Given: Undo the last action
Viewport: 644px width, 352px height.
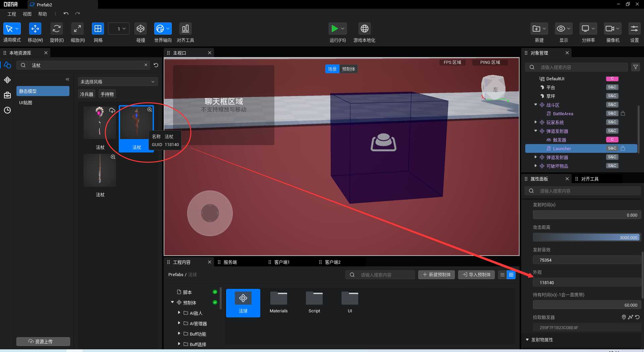Looking at the screenshot, I should click(66, 14).
